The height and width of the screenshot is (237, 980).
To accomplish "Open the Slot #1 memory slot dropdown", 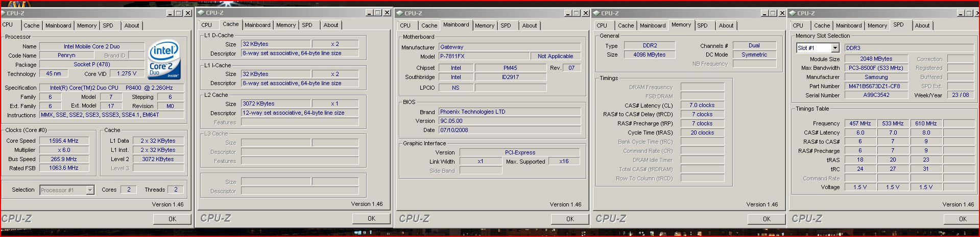I will point(835,48).
